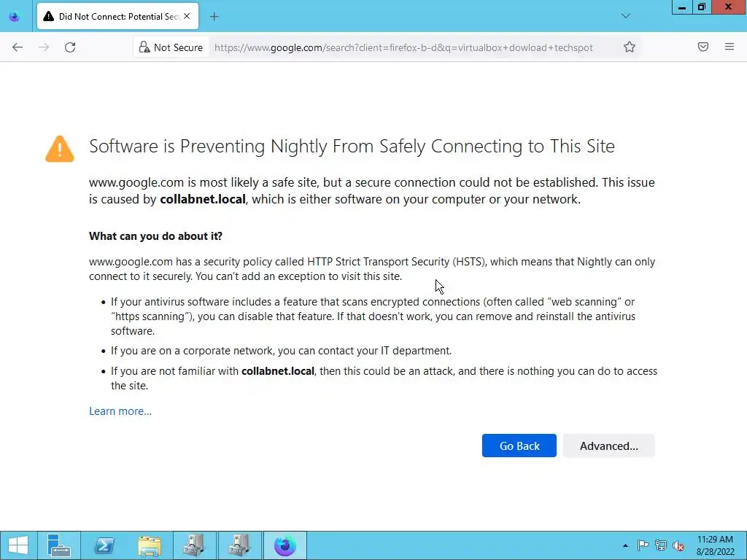The height and width of the screenshot is (560, 747).
Task: Click the bold collabnet.local text in first paragraph
Action: pyautogui.click(x=203, y=199)
